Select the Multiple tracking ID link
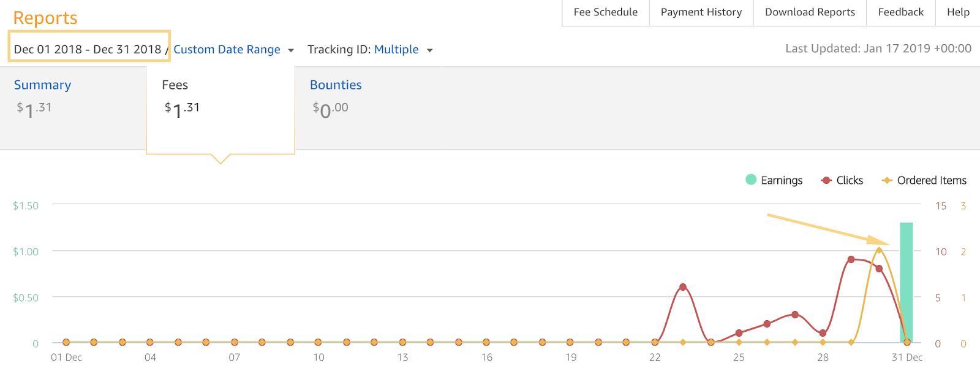The image size is (980, 368). [396, 49]
